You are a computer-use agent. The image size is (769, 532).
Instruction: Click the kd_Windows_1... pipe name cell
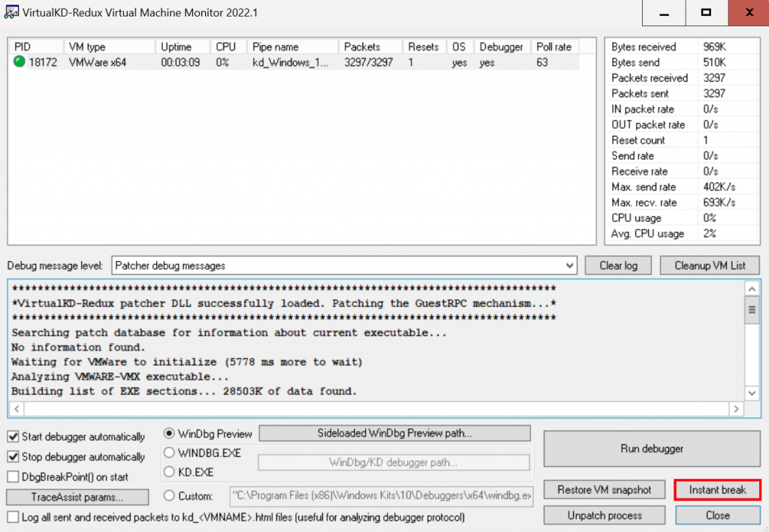[x=291, y=62]
